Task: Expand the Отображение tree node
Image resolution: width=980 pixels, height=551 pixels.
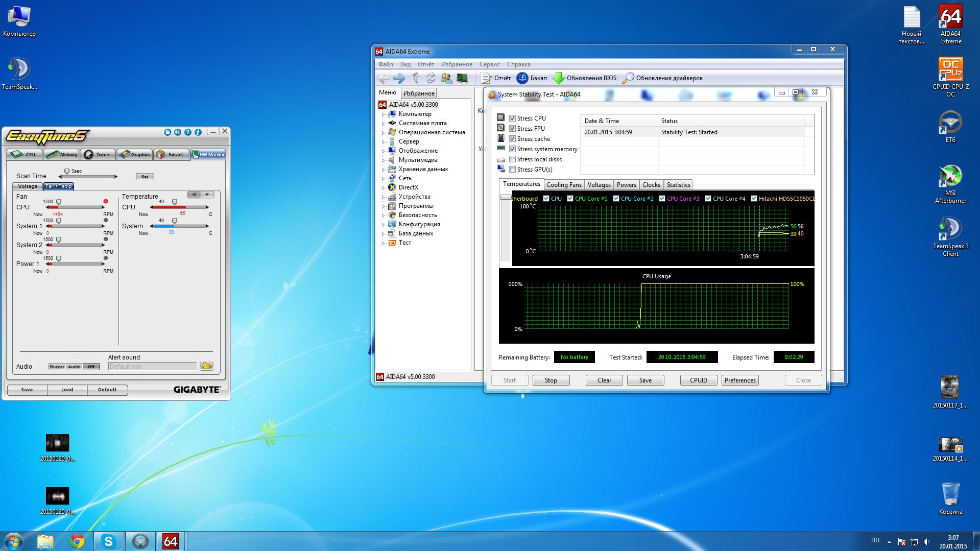Action: pos(383,151)
